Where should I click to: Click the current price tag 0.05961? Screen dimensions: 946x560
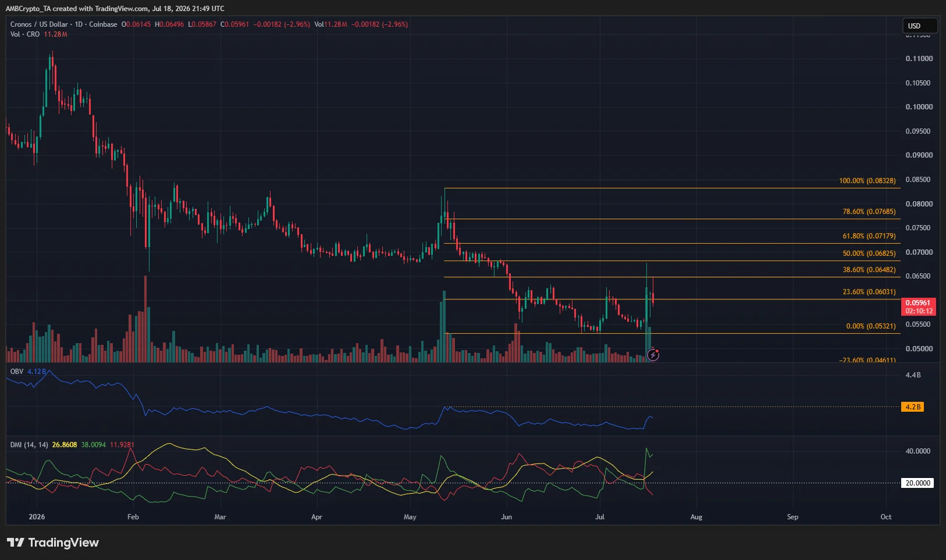tap(918, 306)
